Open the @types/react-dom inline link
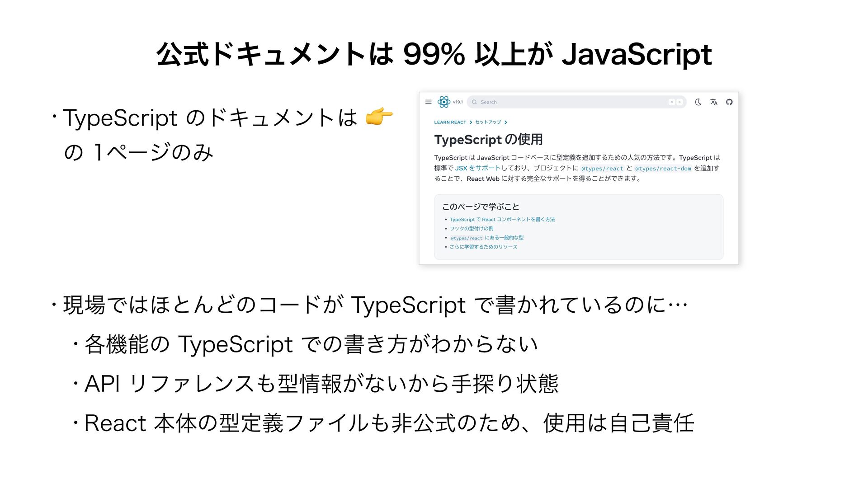Screen dimensions: 868x488 point(663,169)
